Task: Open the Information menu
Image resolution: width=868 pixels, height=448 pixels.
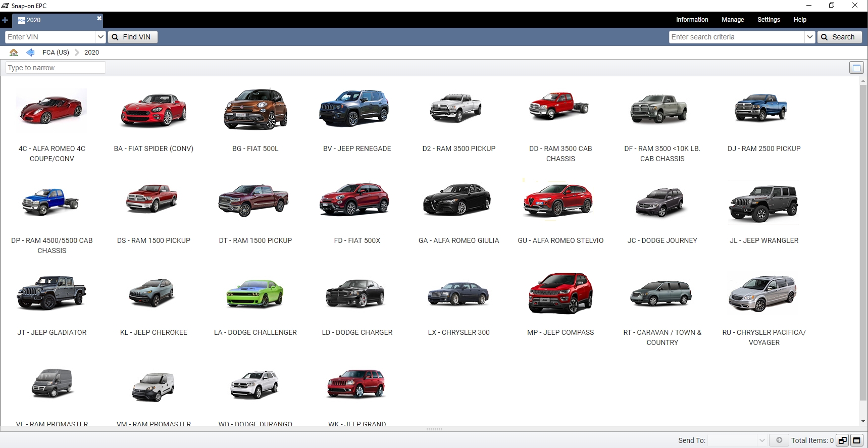Action: click(x=692, y=20)
